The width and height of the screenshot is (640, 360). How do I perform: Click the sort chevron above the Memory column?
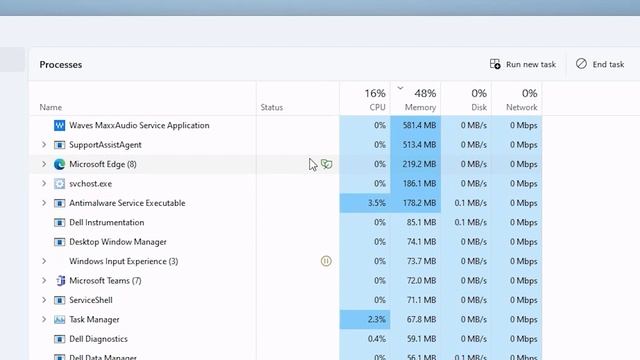click(x=400, y=88)
